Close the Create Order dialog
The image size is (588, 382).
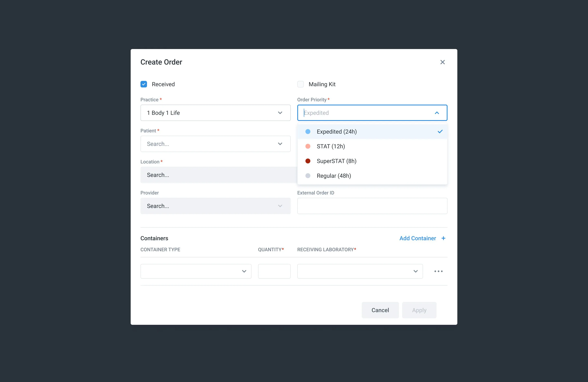(x=442, y=62)
